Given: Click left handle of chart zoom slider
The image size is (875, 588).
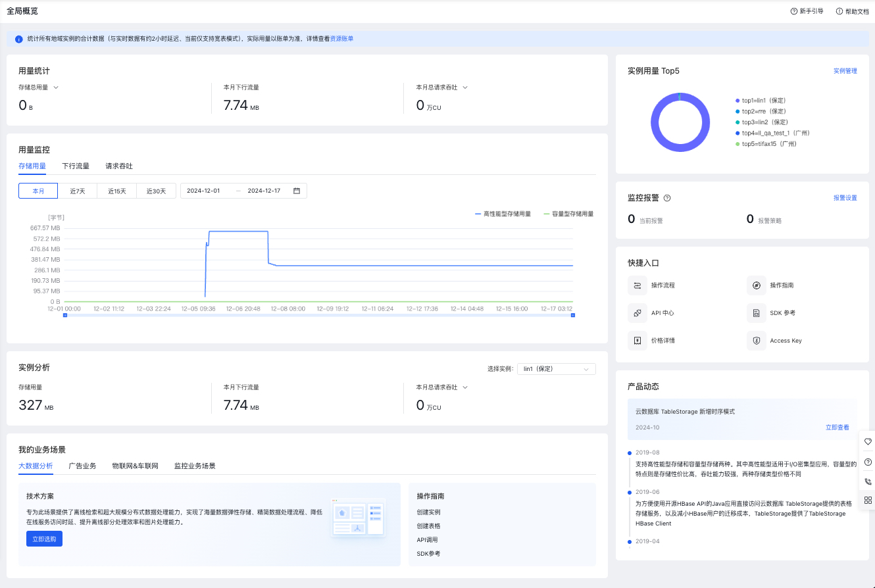Looking at the screenshot, I should 65,316.
